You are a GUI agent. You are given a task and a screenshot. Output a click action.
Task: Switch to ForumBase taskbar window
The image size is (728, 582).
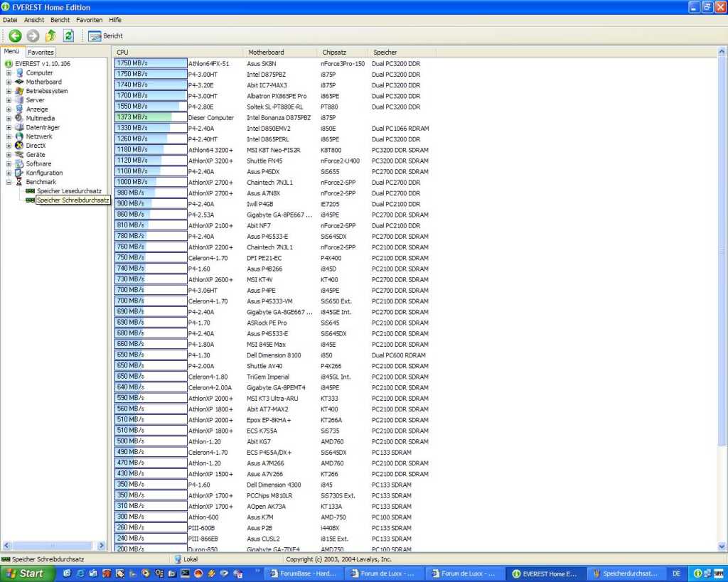[x=304, y=573]
